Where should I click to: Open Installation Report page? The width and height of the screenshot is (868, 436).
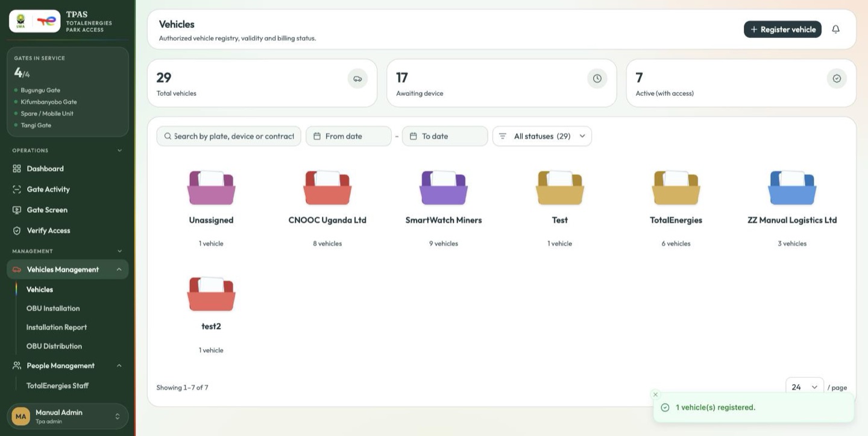(x=57, y=327)
